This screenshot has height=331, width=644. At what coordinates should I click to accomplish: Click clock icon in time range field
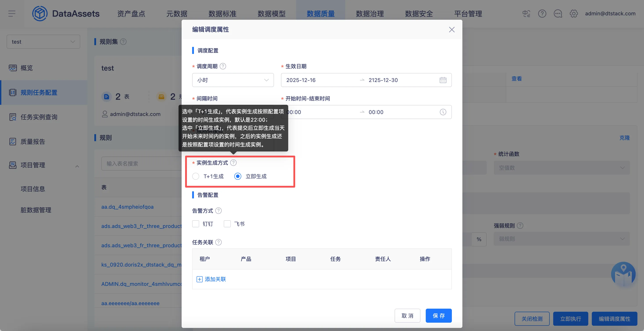click(443, 112)
